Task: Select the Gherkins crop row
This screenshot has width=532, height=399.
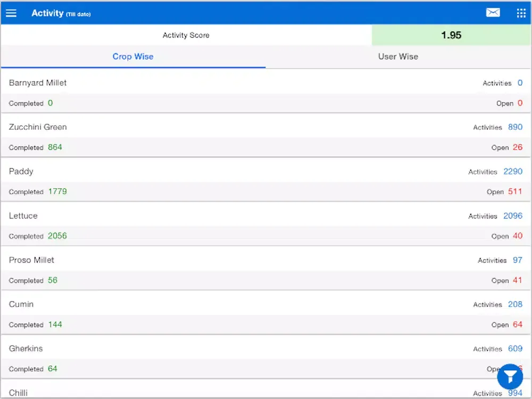Action: [266, 357]
